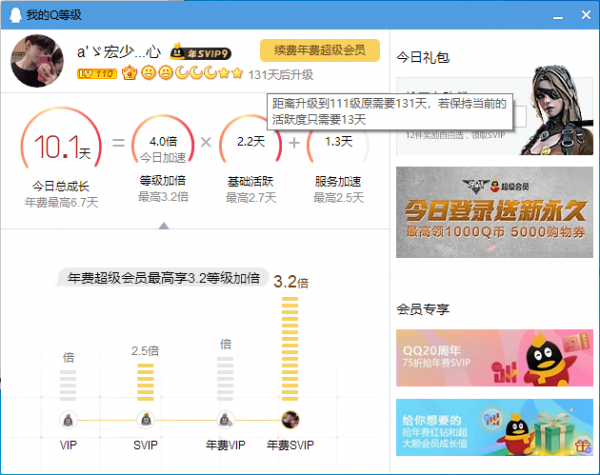This screenshot has height=475, width=600.
Task: Click the 年费超级会员最高享3.2等级加倍 bubble
Action: click(x=163, y=278)
